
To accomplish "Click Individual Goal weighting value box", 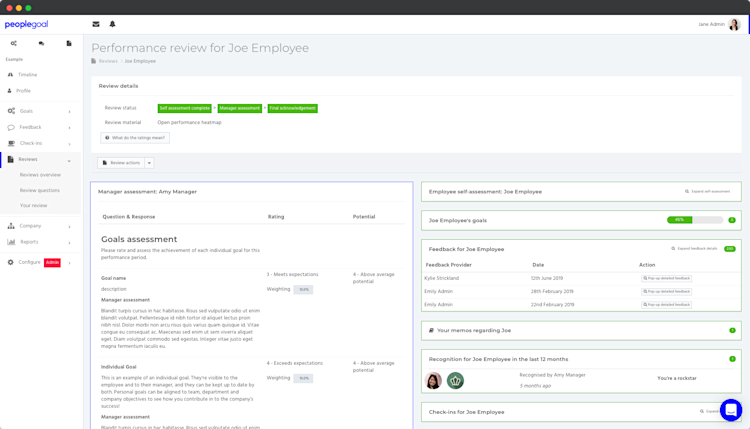I will [303, 378].
